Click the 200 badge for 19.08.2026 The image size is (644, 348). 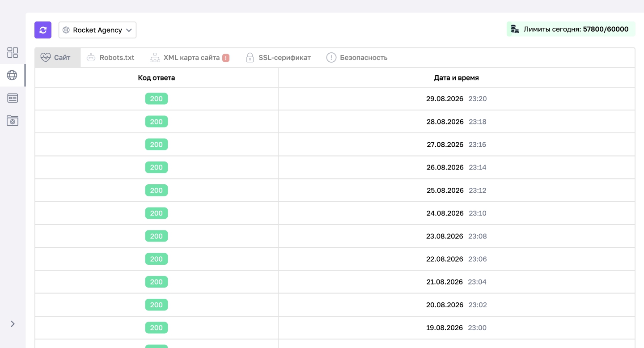(157, 328)
